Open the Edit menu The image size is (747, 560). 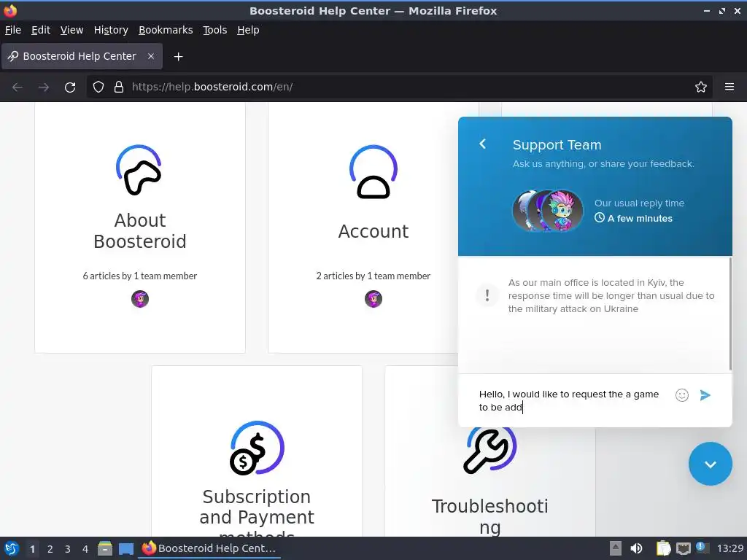click(41, 30)
